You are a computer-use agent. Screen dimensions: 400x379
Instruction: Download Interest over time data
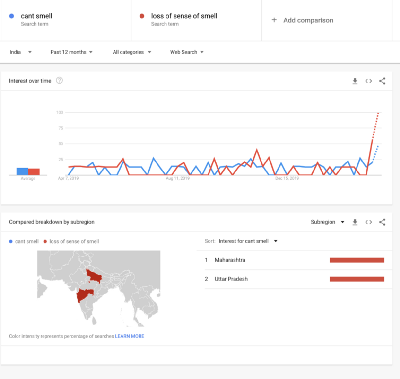[355, 81]
